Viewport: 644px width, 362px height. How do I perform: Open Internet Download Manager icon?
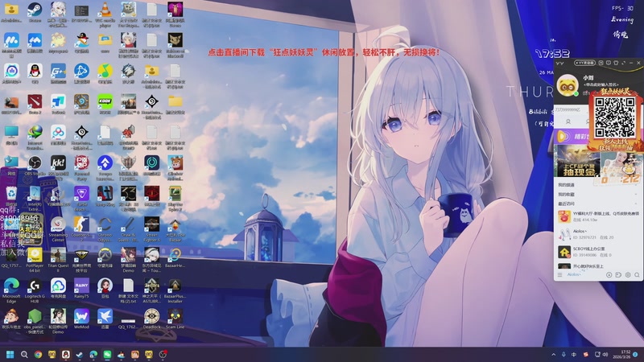pos(35,136)
